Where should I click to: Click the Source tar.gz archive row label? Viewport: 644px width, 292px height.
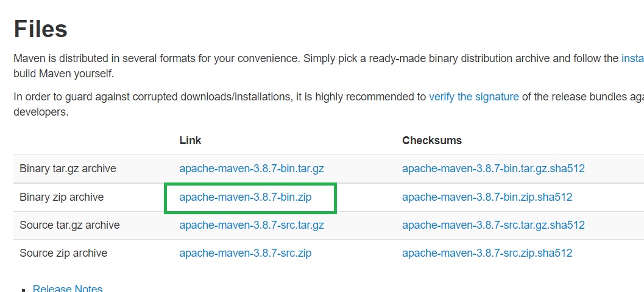(x=69, y=225)
